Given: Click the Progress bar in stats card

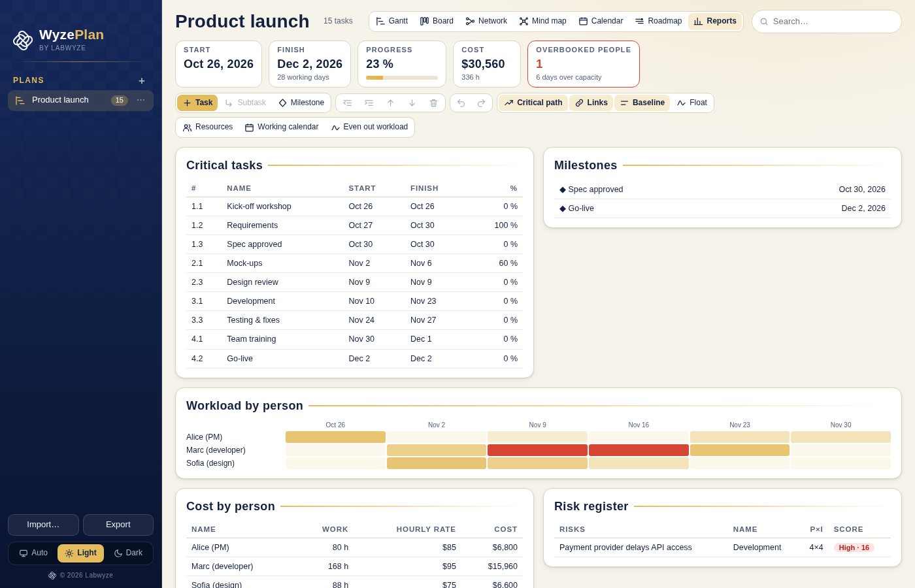Looking at the screenshot, I should (x=402, y=78).
